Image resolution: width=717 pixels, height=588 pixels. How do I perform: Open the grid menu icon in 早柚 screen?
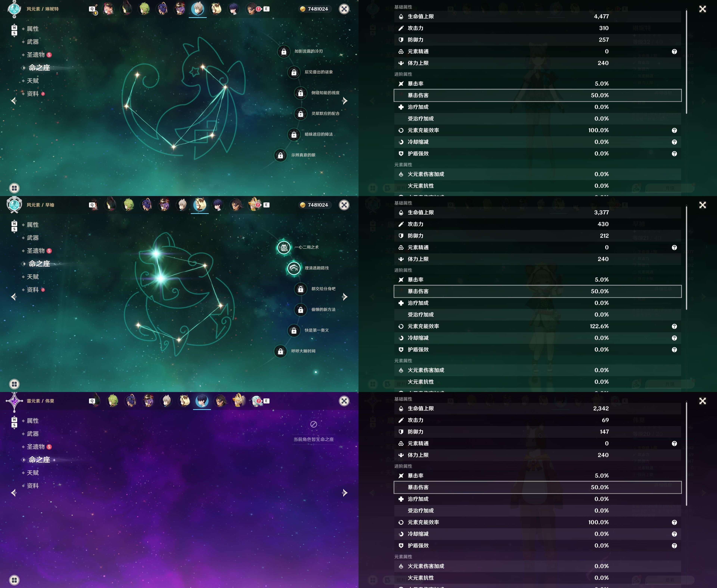(x=14, y=384)
